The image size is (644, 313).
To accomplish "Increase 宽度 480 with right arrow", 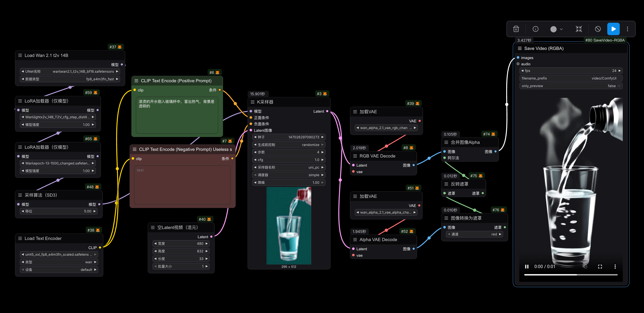I will tap(206, 244).
